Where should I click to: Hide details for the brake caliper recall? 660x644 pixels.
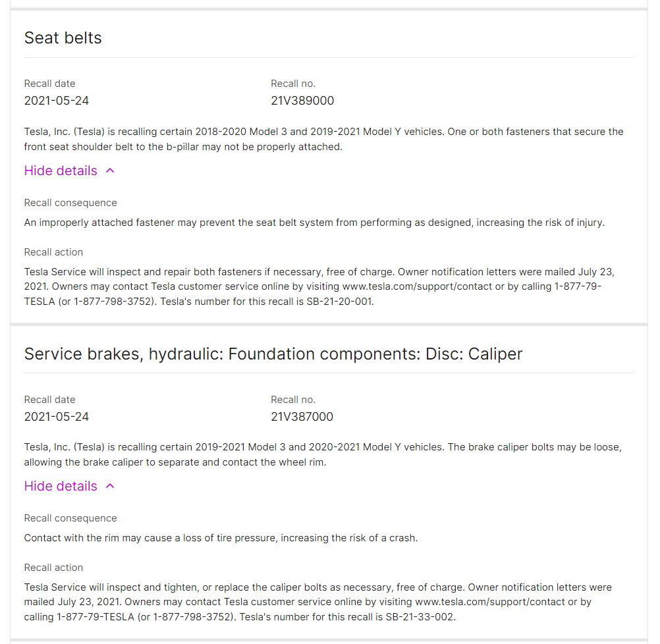(x=61, y=486)
